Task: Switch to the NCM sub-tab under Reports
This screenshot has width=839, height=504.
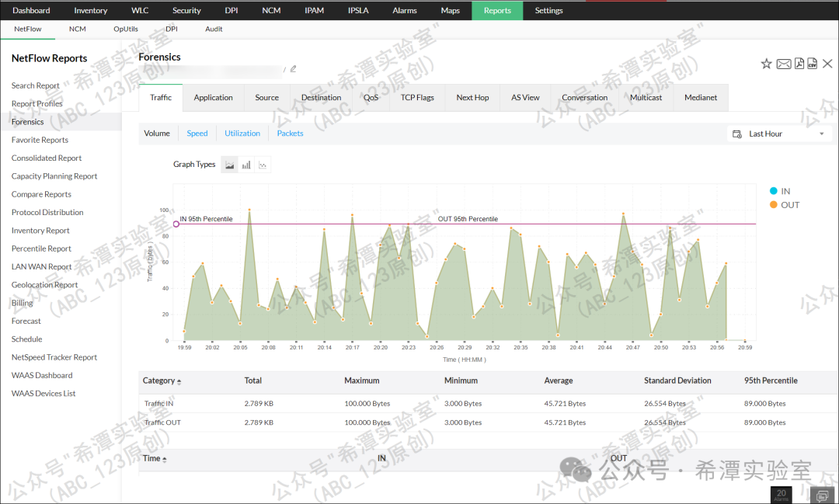Action: [x=78, y=29]
